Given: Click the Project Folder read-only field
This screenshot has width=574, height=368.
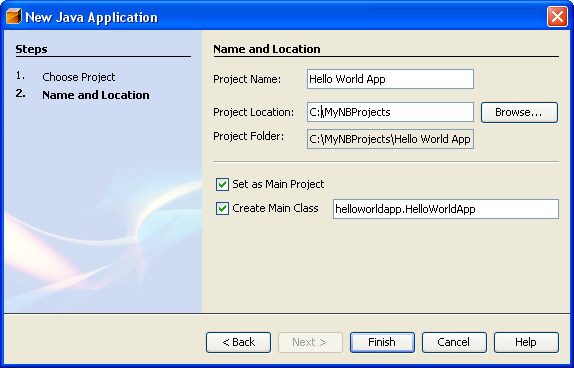Looking at the screenshot, I should [390, 139].
